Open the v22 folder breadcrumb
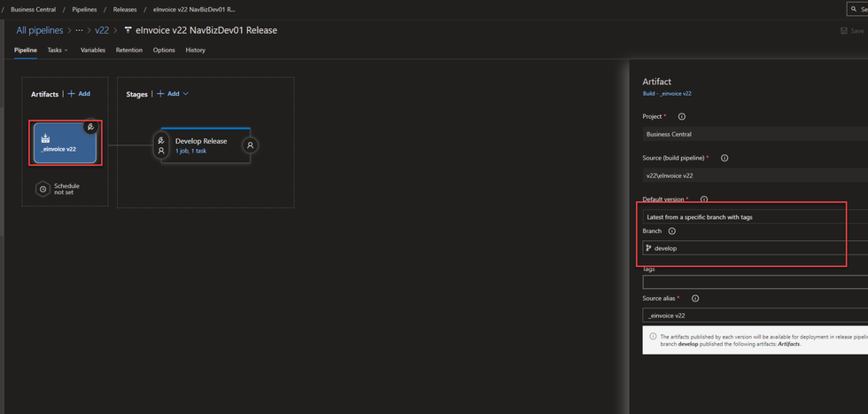This screenshot has height=414, width=868. pyautogui.click(x=102, y=30)
